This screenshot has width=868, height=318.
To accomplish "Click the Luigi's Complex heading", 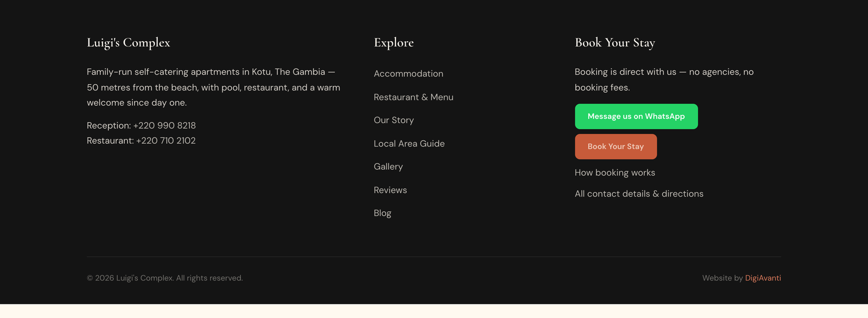I will pyautogui.click(x=129, y=42).
